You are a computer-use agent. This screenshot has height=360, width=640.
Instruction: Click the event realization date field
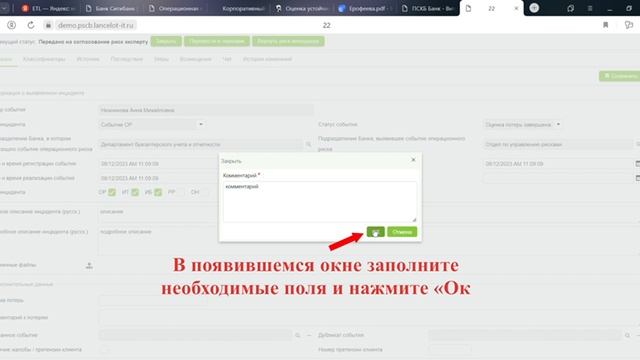159,178
